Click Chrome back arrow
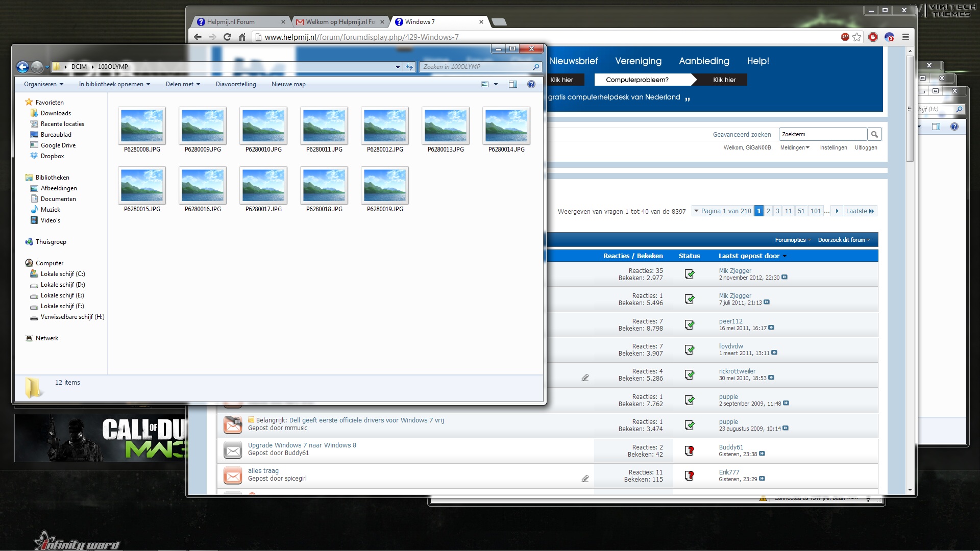 tap(198, 37)
